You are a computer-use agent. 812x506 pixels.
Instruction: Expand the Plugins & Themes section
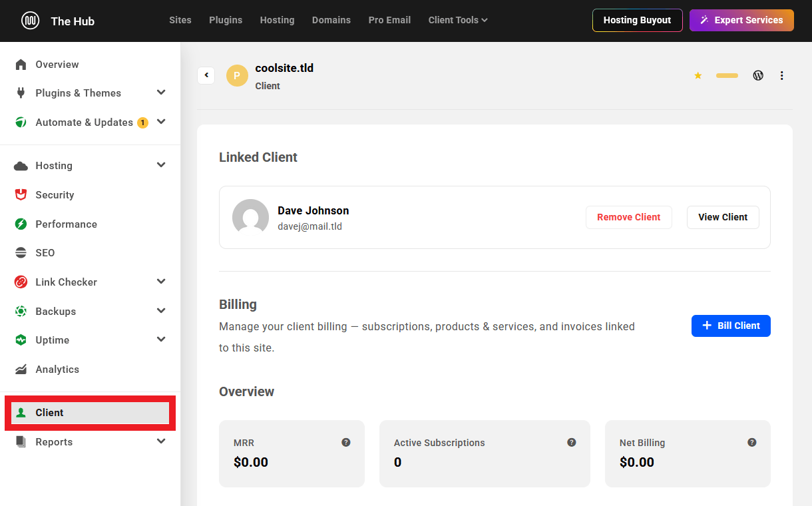(161, 93)
